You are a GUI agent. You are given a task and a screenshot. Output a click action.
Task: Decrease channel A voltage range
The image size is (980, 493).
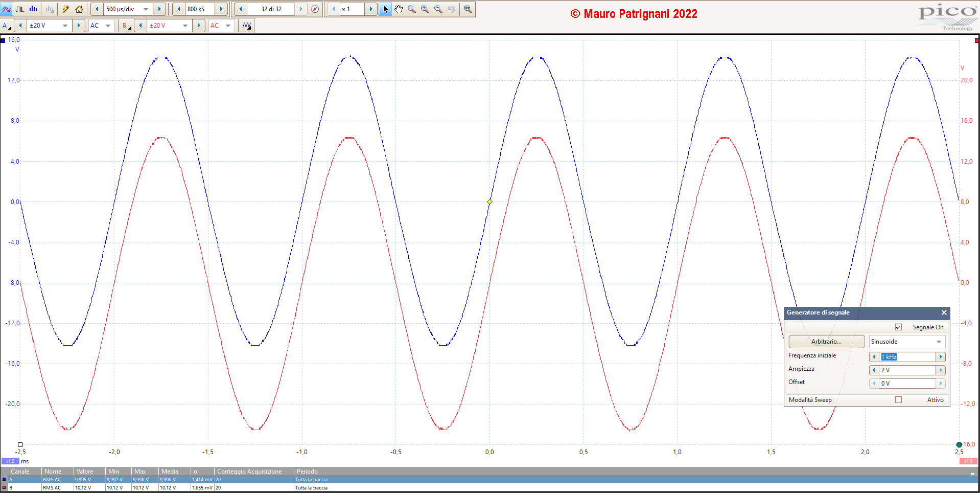point(20,26)
